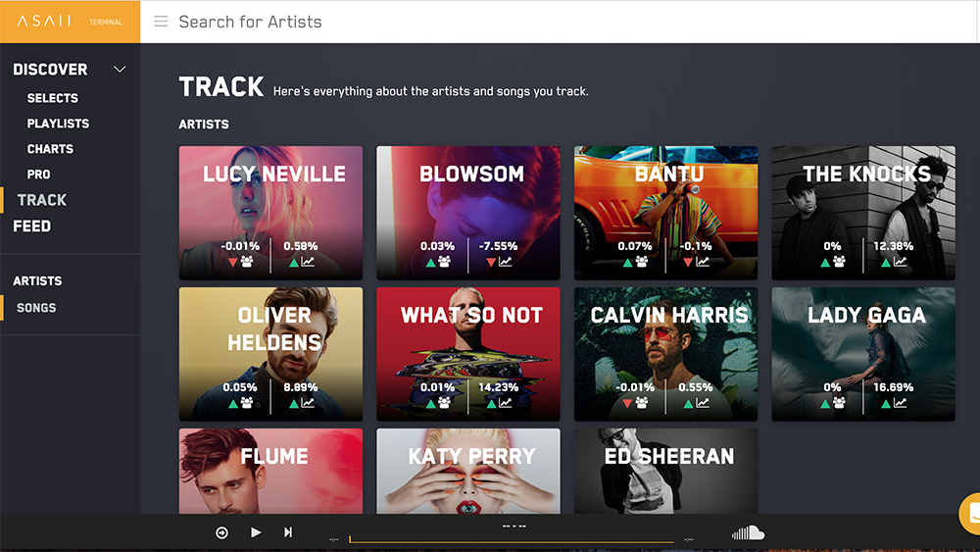Open the SoundCloud icon in player bar
The width and height of the screenshot is (980, 552).
pos(748,532)
